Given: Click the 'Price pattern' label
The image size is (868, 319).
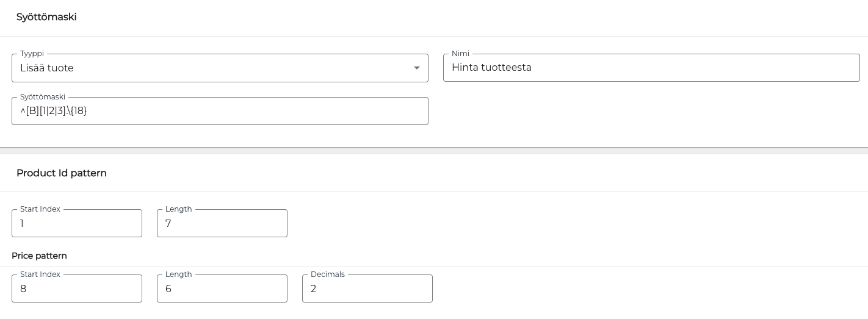Looking at the screenshot, I should [x=39, y=256].
